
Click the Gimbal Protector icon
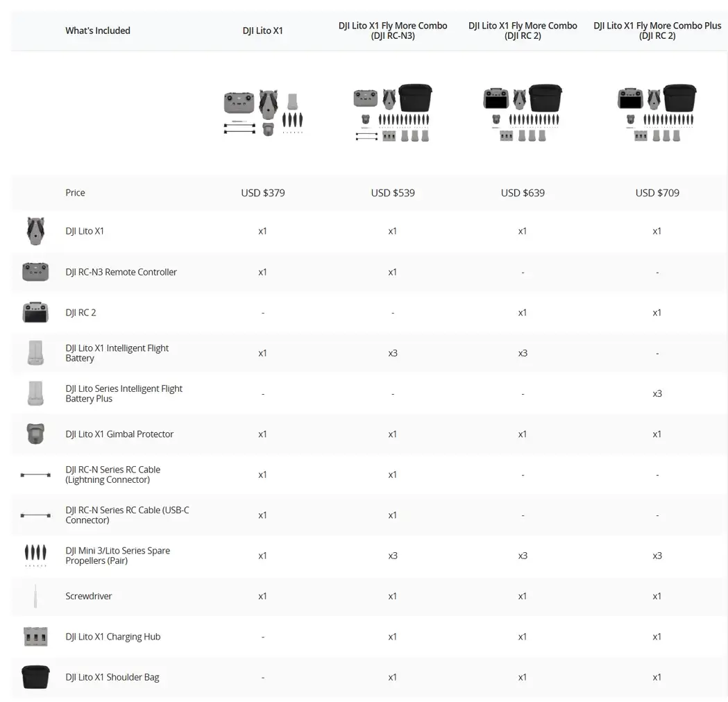(x=35, y=434)
